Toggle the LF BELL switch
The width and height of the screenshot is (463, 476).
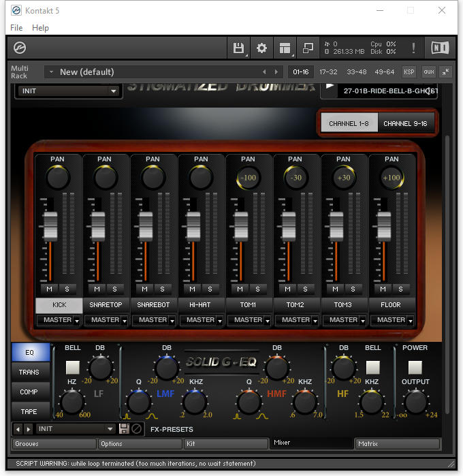click(x=73, y=367)
